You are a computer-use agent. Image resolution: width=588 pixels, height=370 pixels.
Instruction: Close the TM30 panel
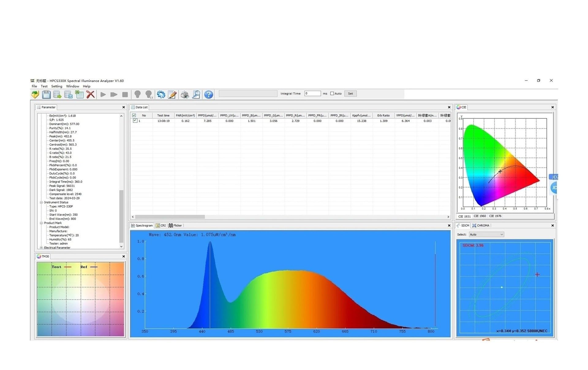124,256
